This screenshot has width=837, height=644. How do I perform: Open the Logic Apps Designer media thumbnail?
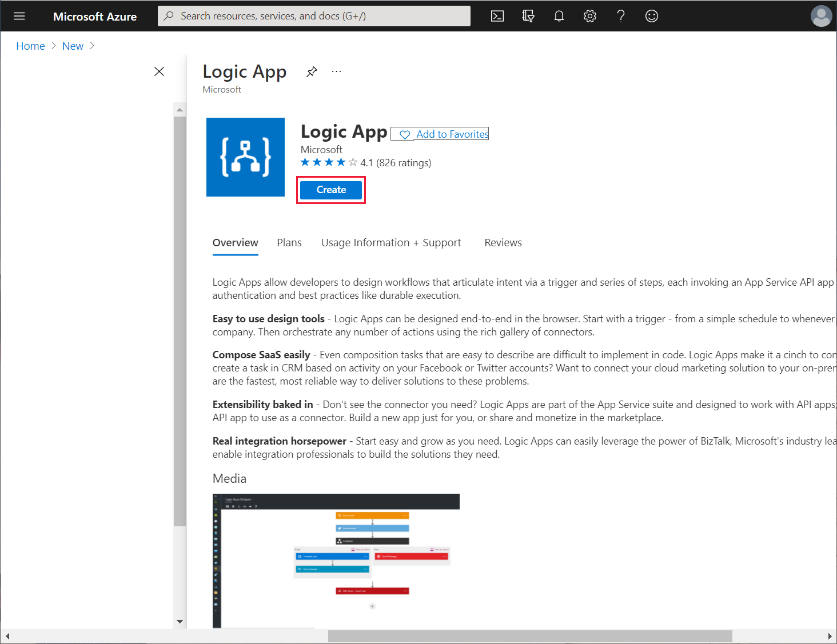click(x=336, y=561)
